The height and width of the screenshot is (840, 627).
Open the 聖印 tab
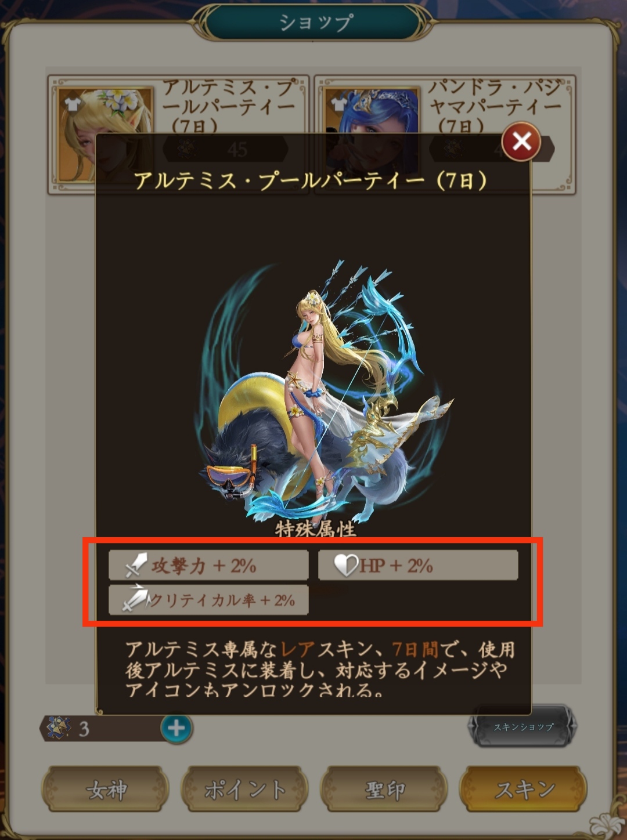[384, 790]
